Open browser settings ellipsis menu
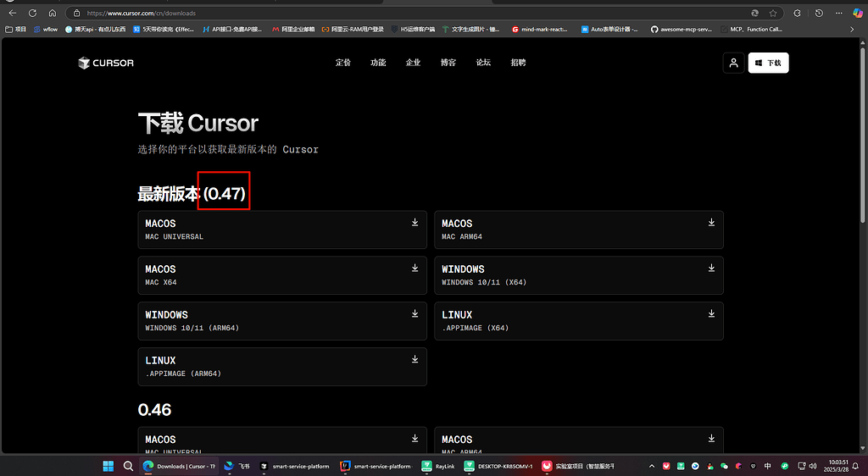 click(839, 13)
